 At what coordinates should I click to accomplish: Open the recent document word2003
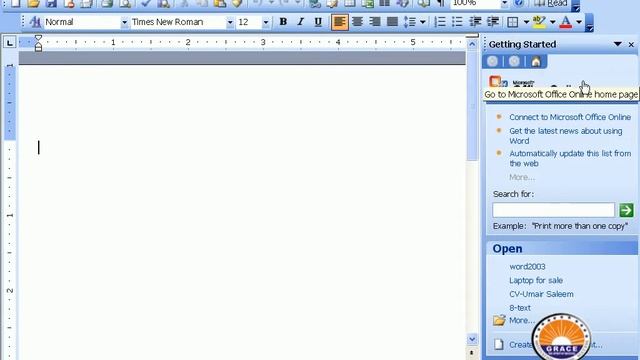click(527, 267)
